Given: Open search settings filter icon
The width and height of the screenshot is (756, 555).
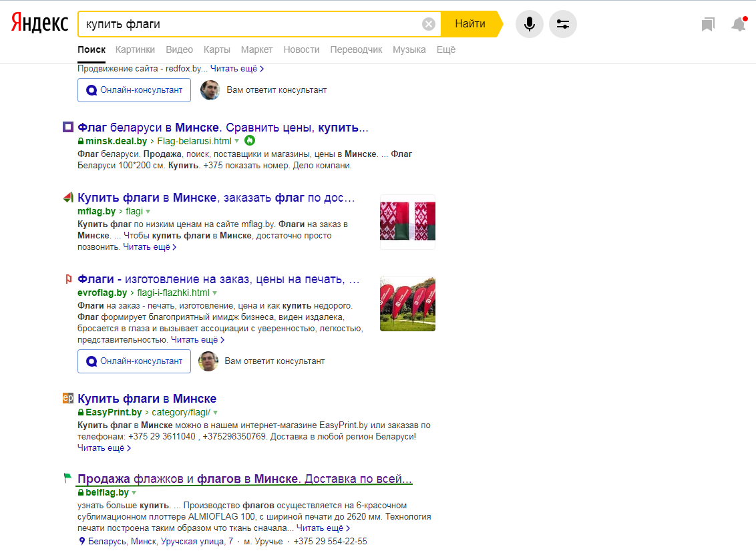Looking at the screenshot, I should [562, 25].
